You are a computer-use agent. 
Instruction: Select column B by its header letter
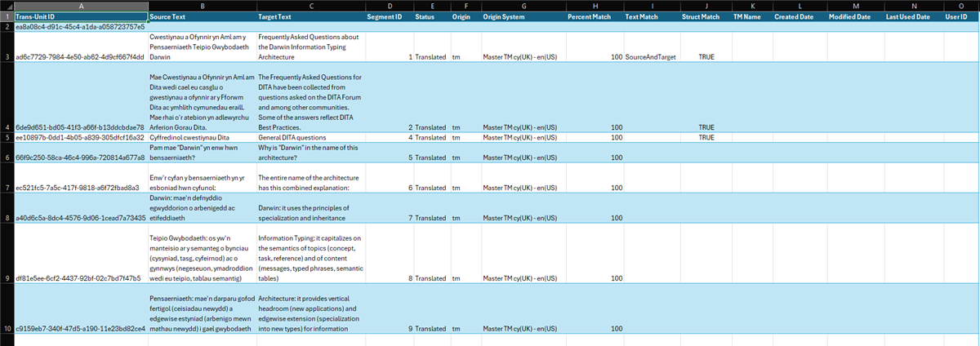pyautogui.click(x=202, y=6)
